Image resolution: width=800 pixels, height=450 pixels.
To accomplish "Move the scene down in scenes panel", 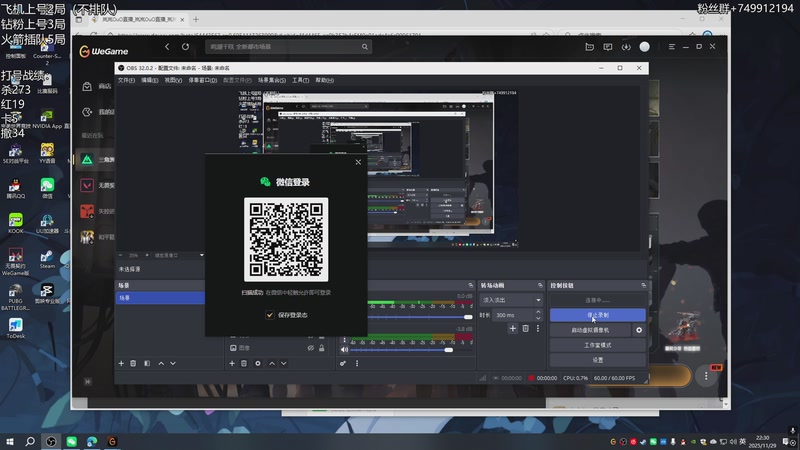I will (173, 363).
